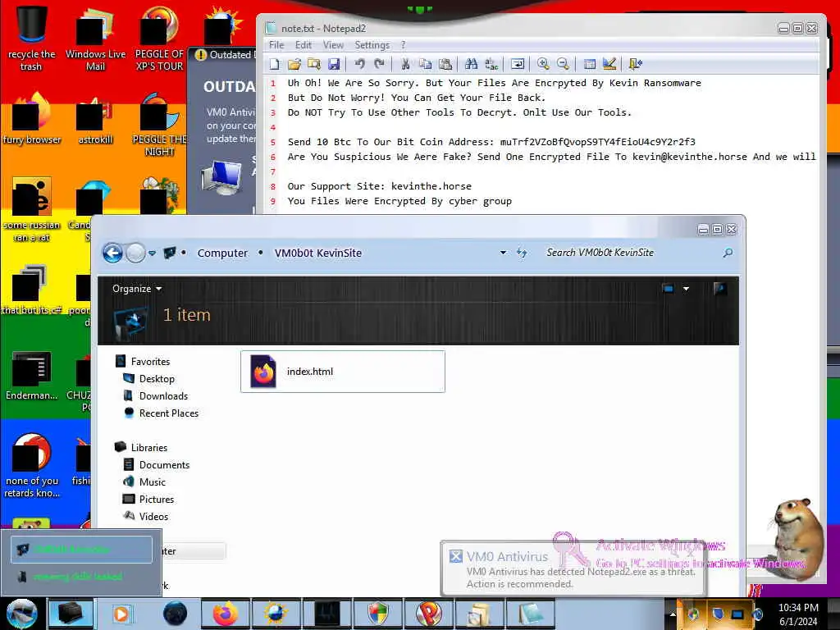
Task: Select Desktop in the navigation pane
Action: pyautogui.click(x=157, y=379)
